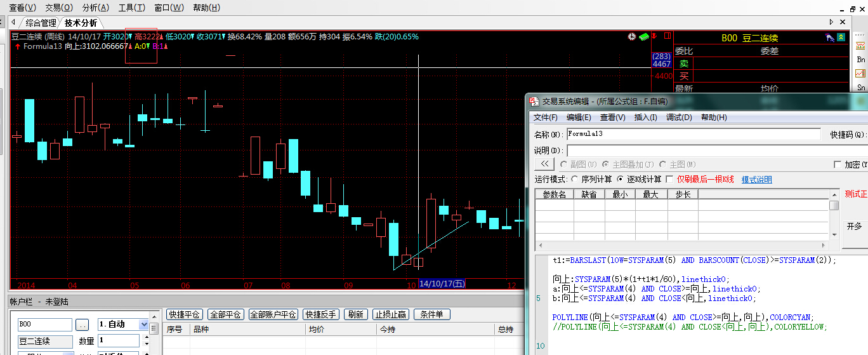Click the tab scroll-left arrow beside 综合管理
Screen dimensions: 868x355
click(13, 22)
